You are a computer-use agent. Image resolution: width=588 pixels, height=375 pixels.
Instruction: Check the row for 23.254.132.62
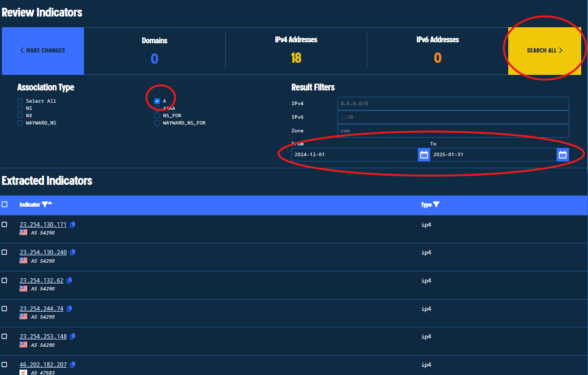point(4,280)
